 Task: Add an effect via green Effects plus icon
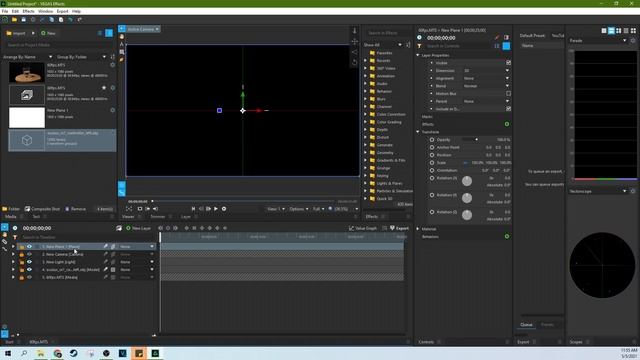507,124
